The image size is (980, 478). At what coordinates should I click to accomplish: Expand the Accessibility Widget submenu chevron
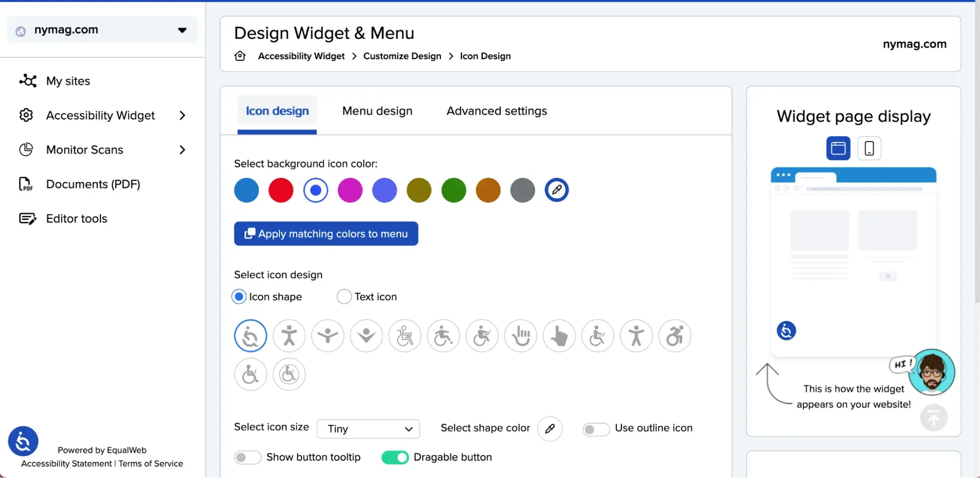(x=182, y=115)
